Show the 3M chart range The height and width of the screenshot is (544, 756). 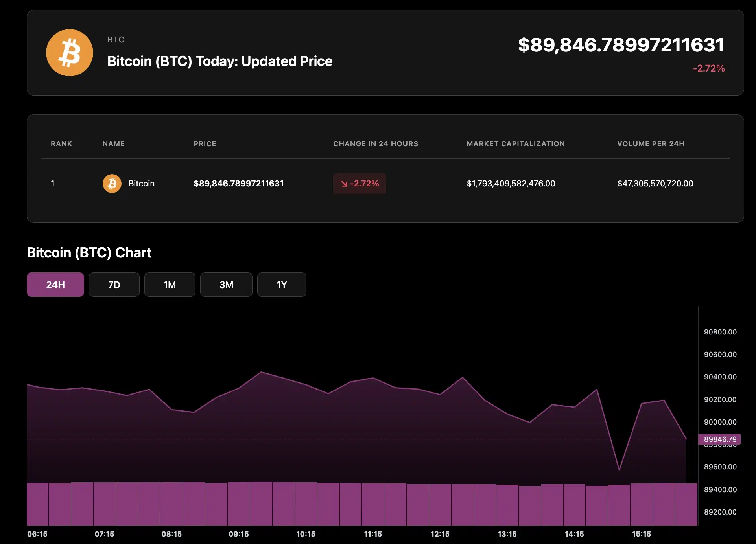tap(226, 285)
